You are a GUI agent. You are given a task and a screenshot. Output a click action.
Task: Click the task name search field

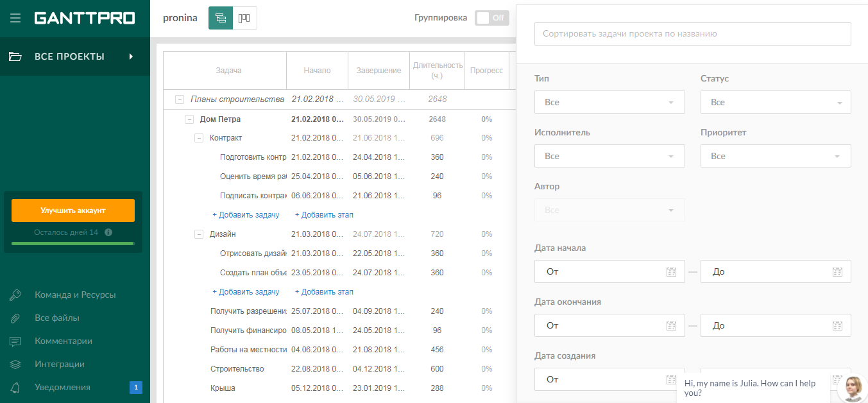click(692, 34)
